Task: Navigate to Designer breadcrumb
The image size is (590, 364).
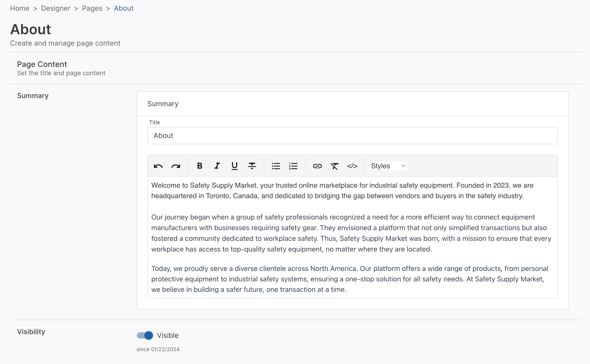Action: tap(56, 8)
